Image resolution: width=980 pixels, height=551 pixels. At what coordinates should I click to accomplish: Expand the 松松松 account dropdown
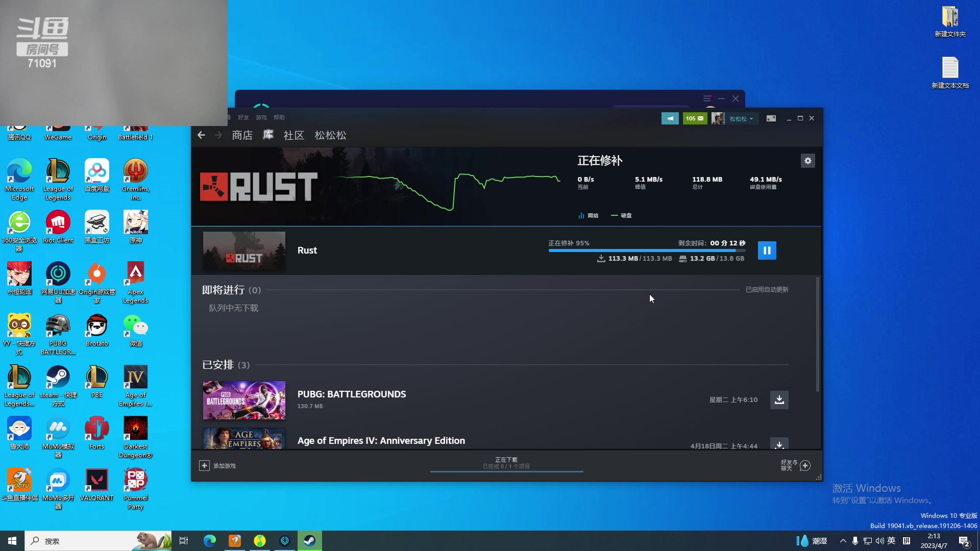pyautogui.click(x=741, y=118)
